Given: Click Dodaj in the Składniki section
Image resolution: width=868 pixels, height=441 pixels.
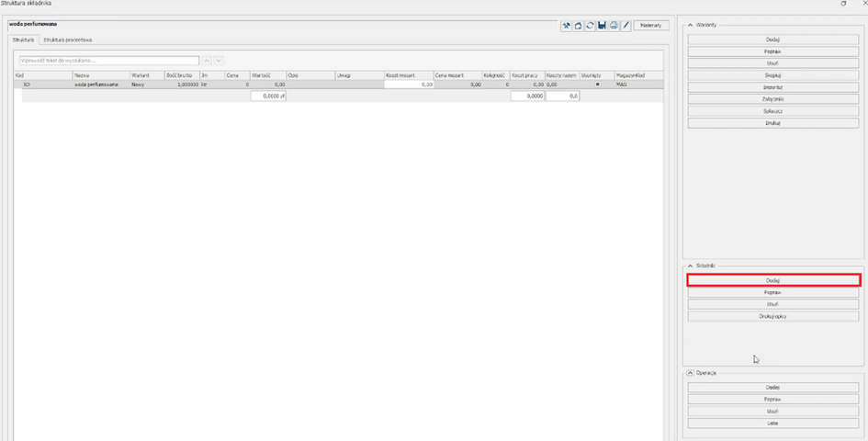Looking at the screenshot, I should point(772,280).
